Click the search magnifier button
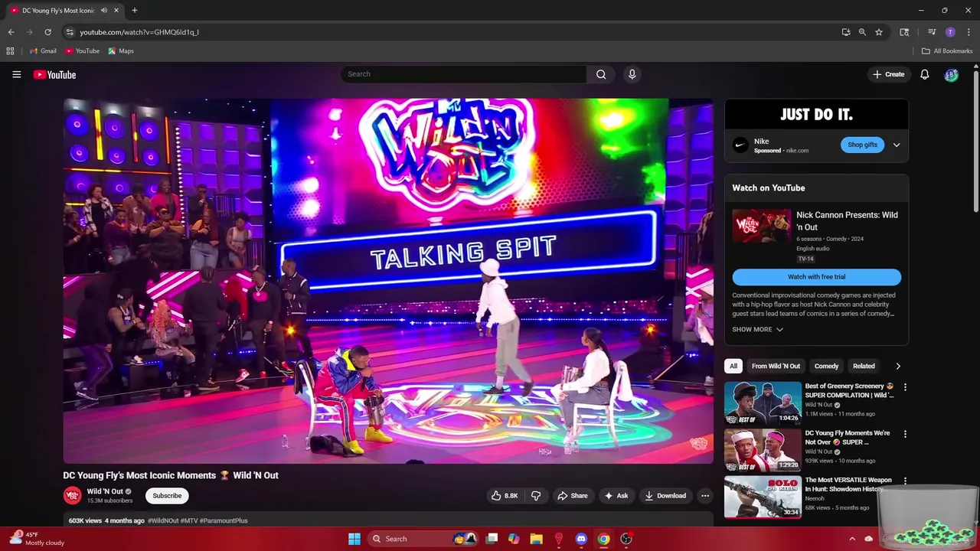Screen dimensions: 980x551 coord(601,74)
